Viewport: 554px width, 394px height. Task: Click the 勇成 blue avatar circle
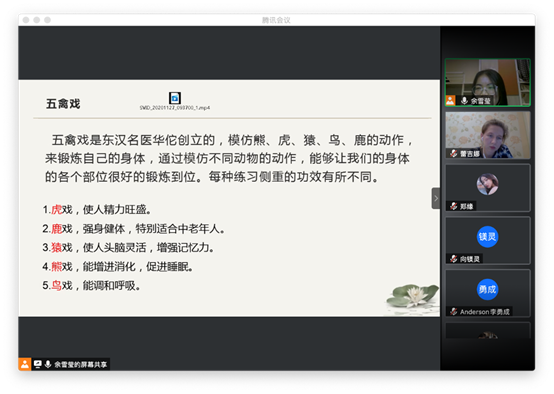[487, 289]
